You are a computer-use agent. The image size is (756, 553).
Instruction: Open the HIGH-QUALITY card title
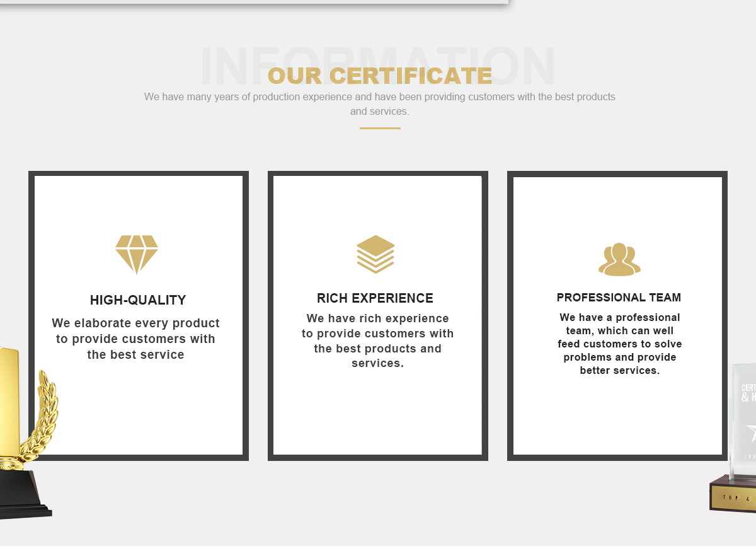pyautogui.click(x=138, y=300)
